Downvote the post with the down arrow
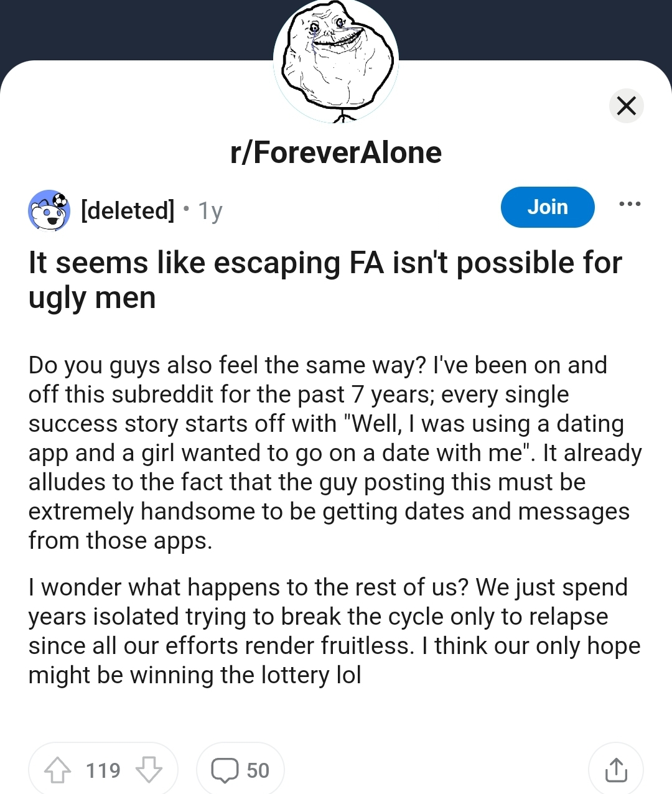Image resolution: width=672 pixels, height=794 pixels. 149,770
